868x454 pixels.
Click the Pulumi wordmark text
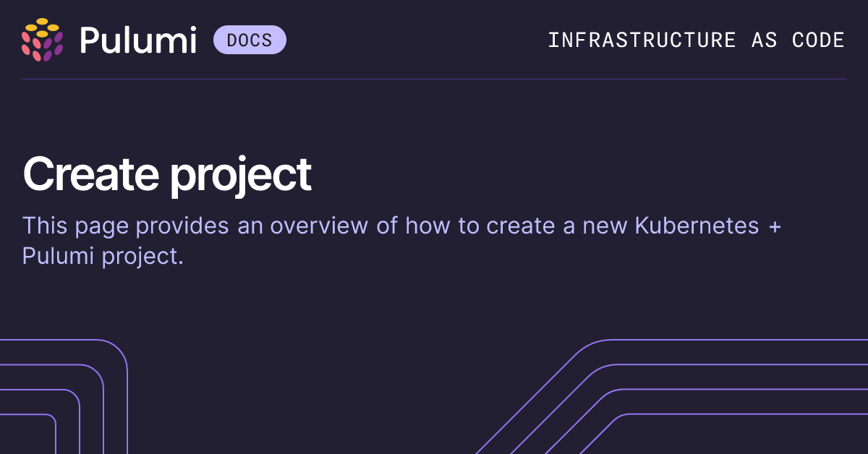click(138, 40)
